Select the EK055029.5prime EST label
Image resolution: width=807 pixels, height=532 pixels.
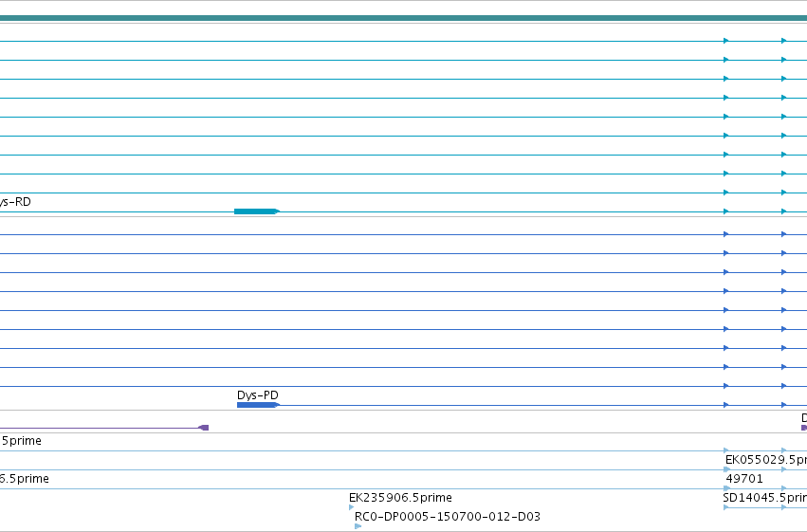tap(766, 459)
